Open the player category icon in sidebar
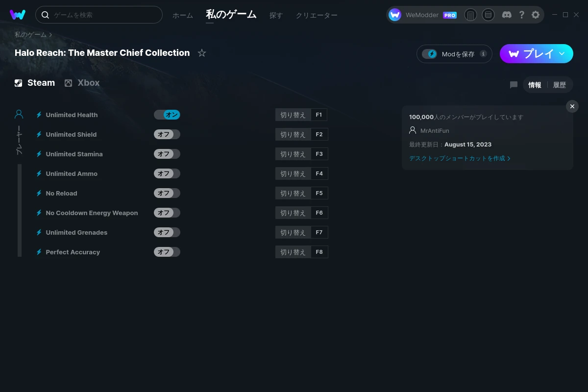 pos(19,114)
